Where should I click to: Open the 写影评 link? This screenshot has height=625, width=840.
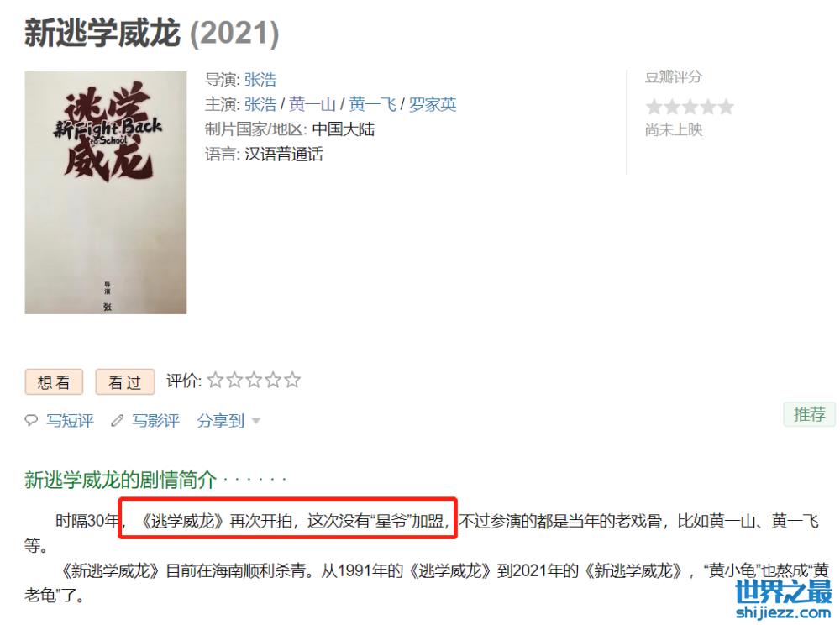pos(156,420)
